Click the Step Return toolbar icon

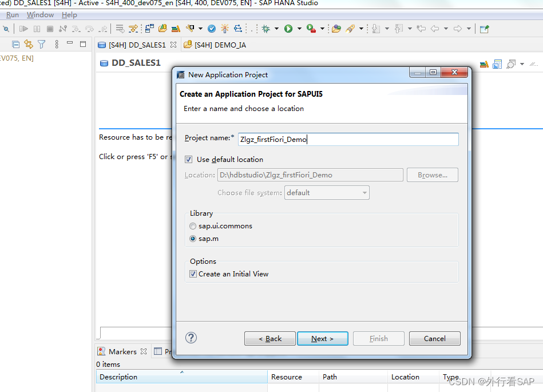click(x=102, y=29)
